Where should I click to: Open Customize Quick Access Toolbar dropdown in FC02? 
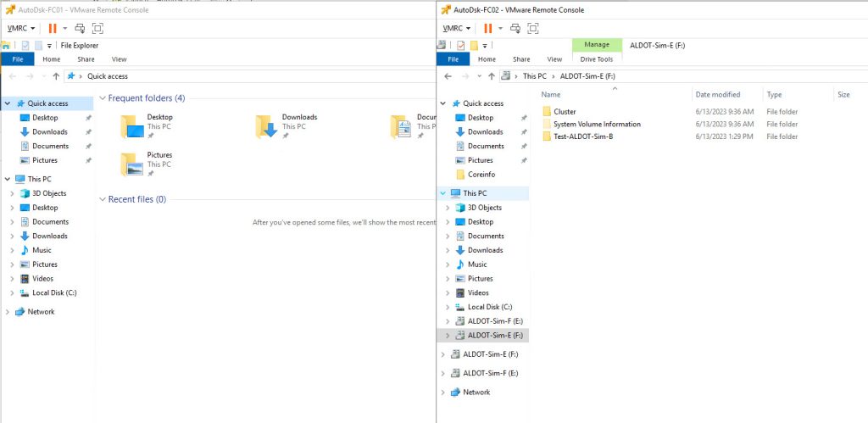[485, 46]
